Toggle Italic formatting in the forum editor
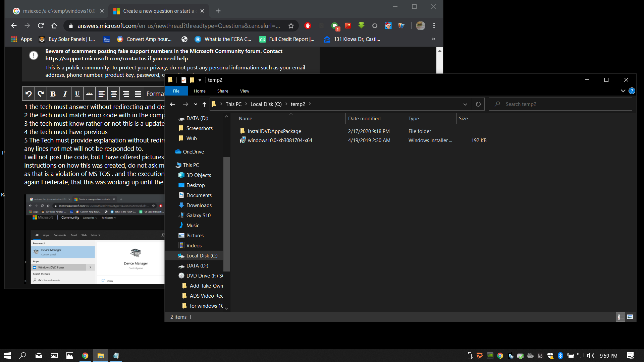Viewport: 644px width, 362px height. tap(65, 94)
